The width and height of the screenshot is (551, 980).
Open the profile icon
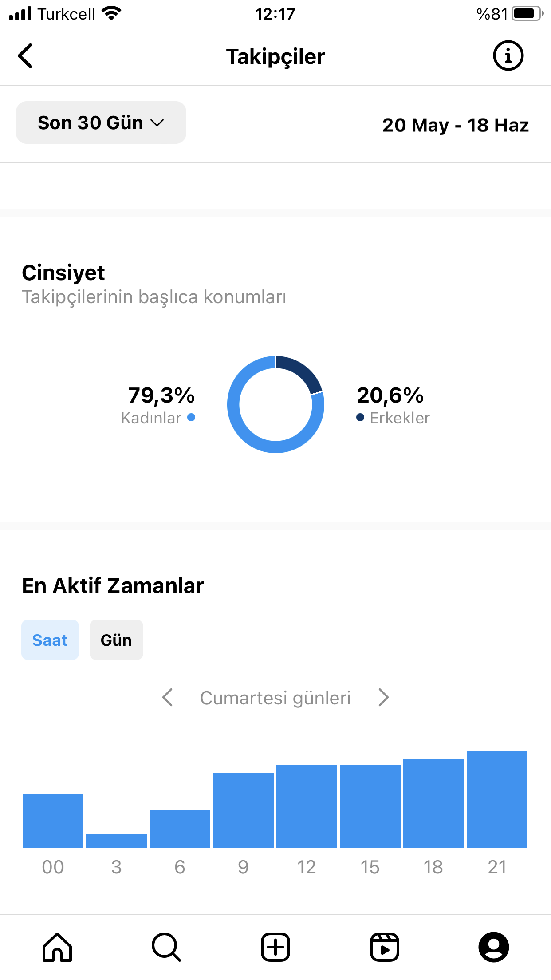[x=494, y=947]
